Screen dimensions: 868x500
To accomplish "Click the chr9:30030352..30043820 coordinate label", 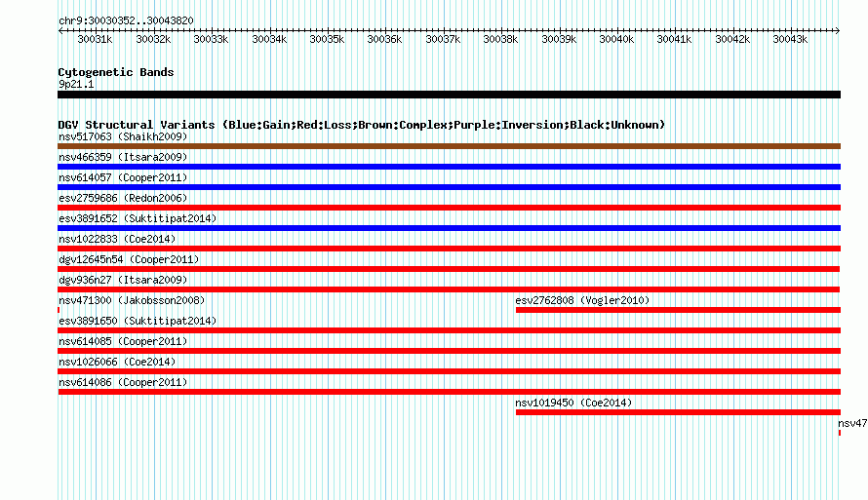I will pos(126,21).
